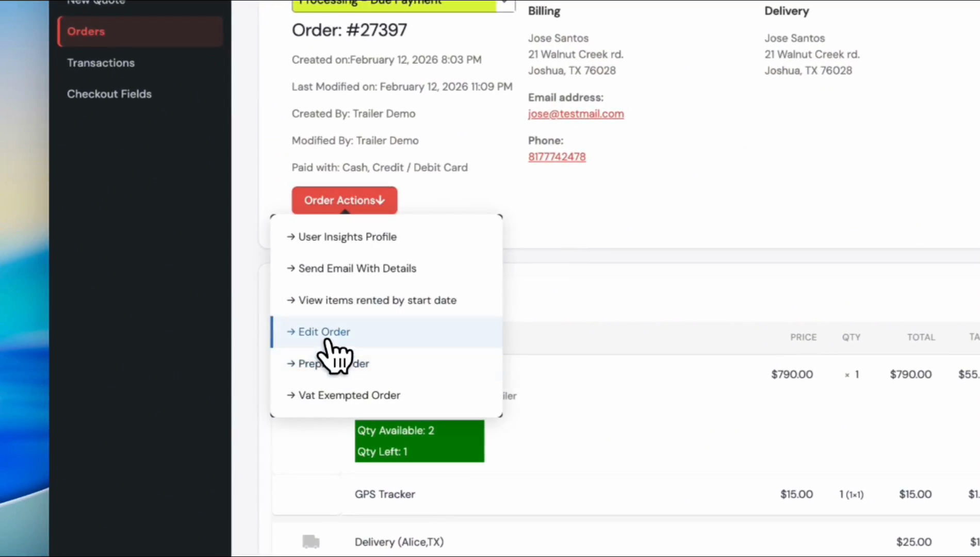Click the arrow icon before Send Email With Details
Viewport: 980px width, 557px height.
click(x=291, y=268)
